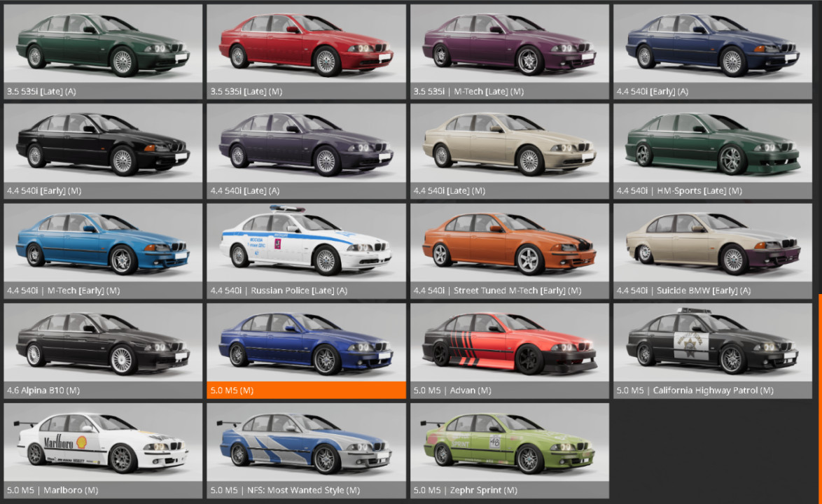Click the orange scrollbar on the right edge
822x504 pixels.
click(x=820, y=398)
